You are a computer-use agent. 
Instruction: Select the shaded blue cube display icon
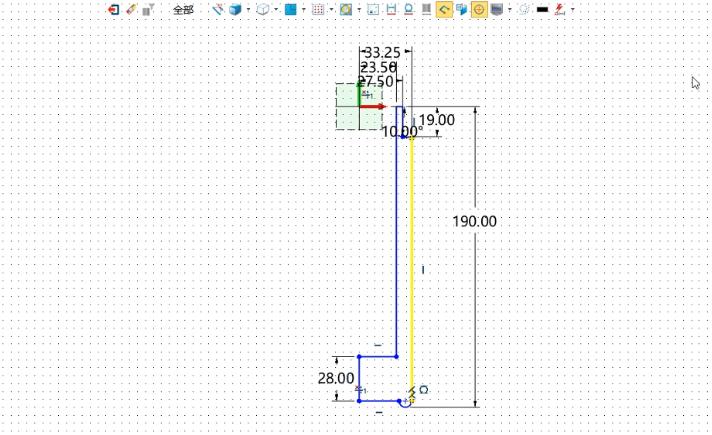click(235, 9)
